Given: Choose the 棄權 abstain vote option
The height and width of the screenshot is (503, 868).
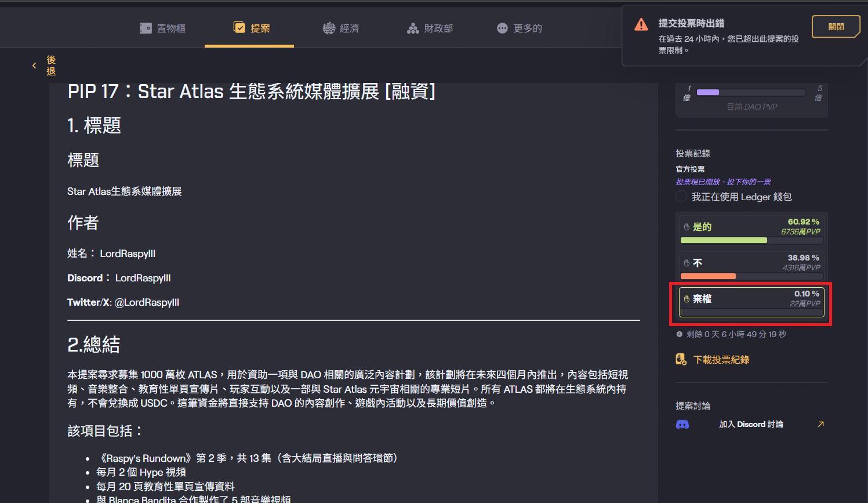Looking at the screenshot, I should (x=751, y=302).
